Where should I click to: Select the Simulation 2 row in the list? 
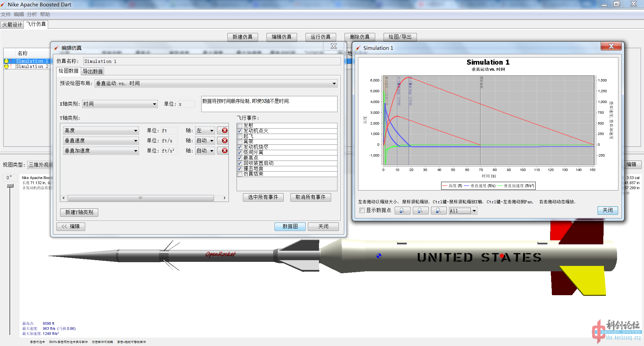(32, 67)
